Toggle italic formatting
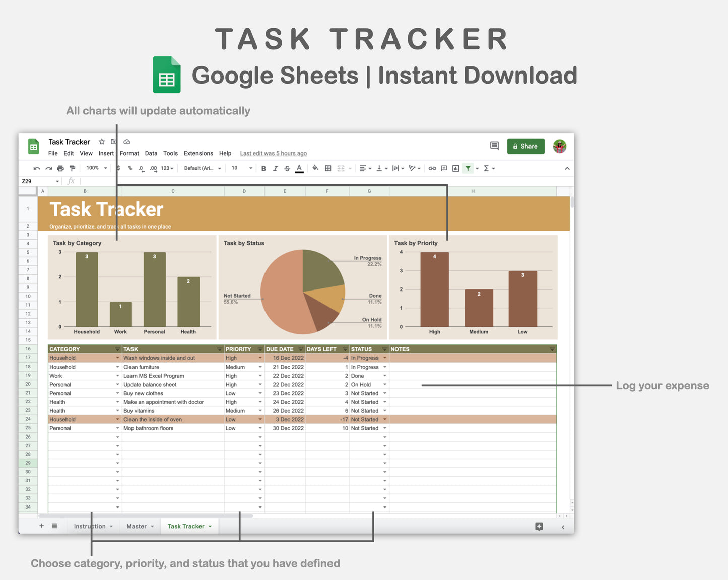728x580 pixels. (275, 168)
